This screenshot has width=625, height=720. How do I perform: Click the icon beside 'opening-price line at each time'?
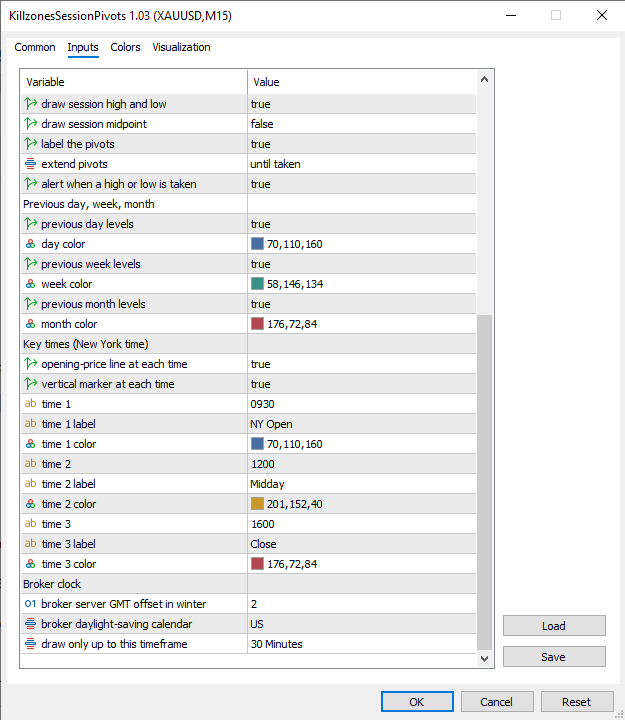[x=31, y=364]
